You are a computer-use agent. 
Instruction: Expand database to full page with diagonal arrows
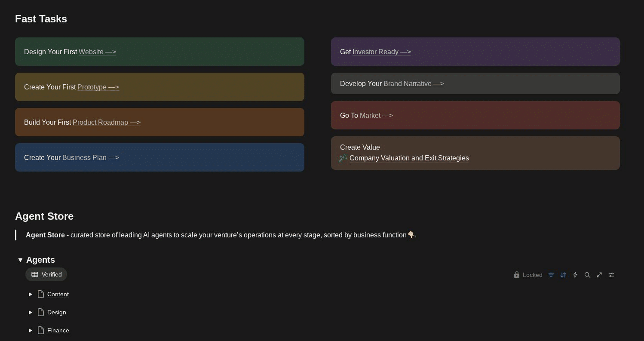click(x=599, y=275)
